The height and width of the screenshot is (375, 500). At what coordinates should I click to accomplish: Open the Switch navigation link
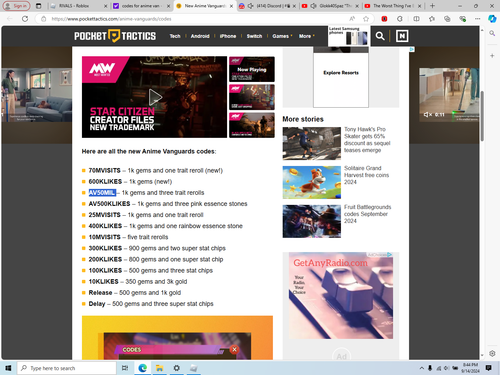pyautogui.click(x=254, y=36)
